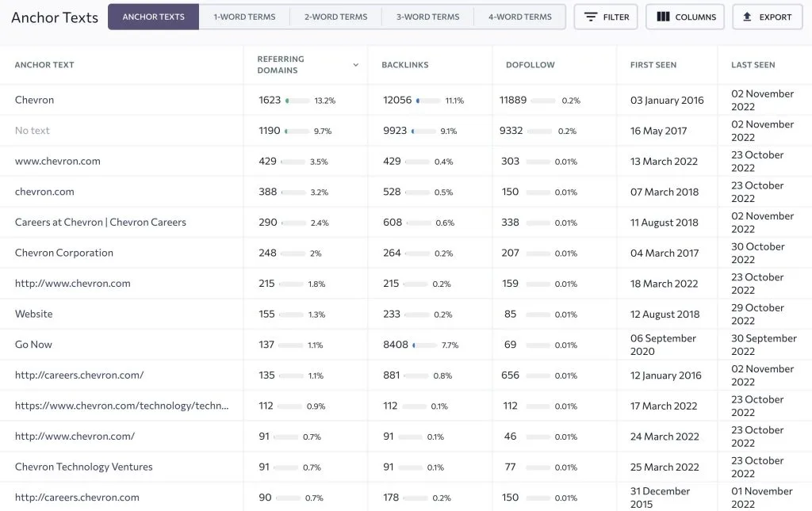Viewport: 812px width, 511px height.
Task: Click the '29 October 2022' last seen date
Action: [757, 314]
